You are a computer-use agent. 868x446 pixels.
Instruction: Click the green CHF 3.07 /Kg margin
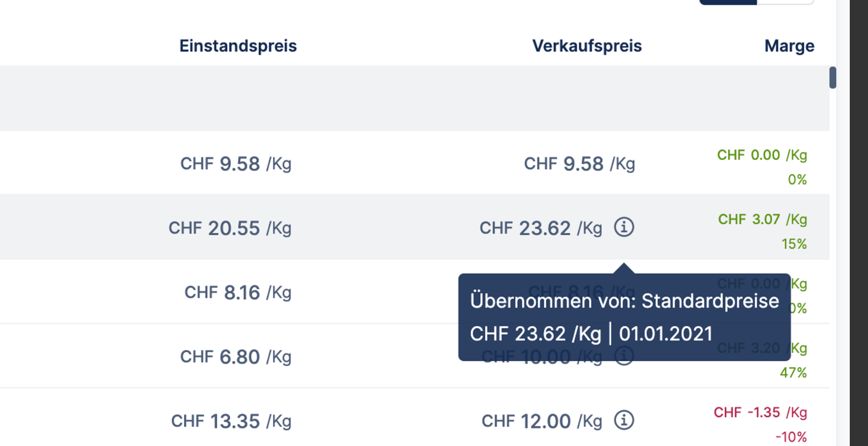(762, 219)
